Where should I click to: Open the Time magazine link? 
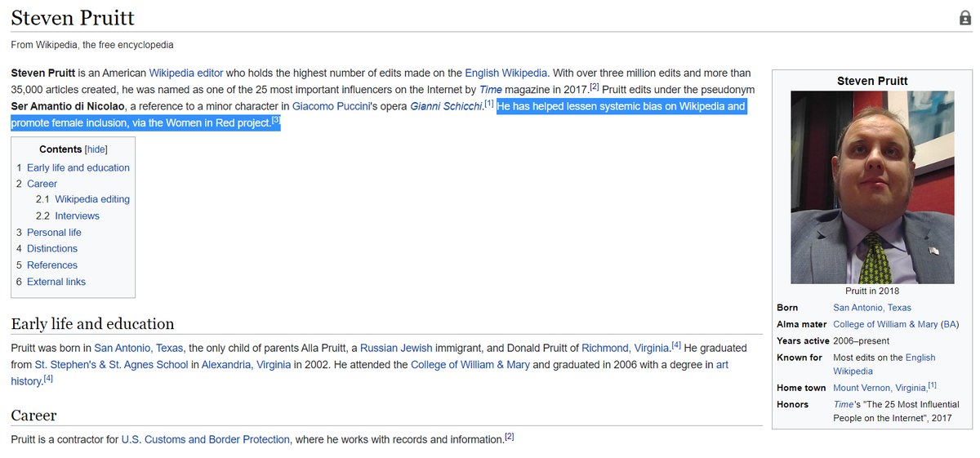(x=490, y=89)
